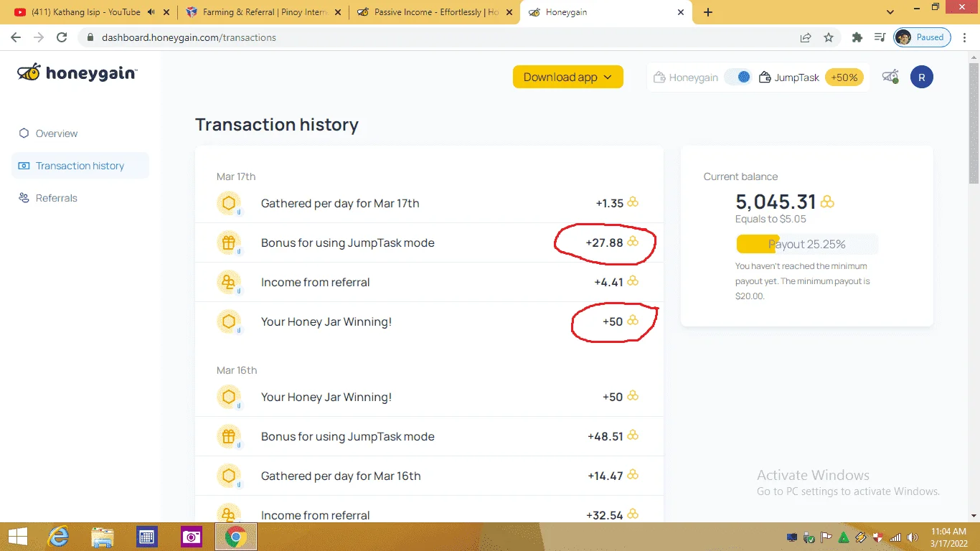Click the +14.47 credits amount

[x=606, y=476]
